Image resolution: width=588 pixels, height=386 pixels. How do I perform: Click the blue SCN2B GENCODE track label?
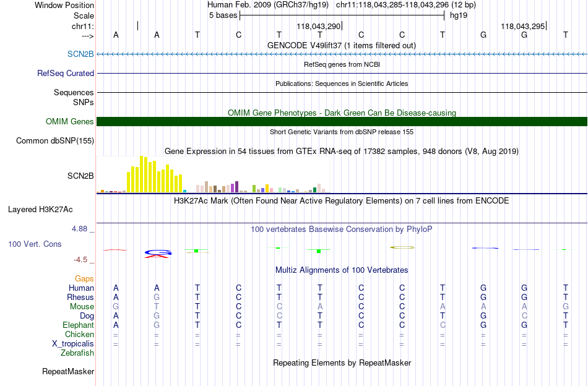[80, 54]
